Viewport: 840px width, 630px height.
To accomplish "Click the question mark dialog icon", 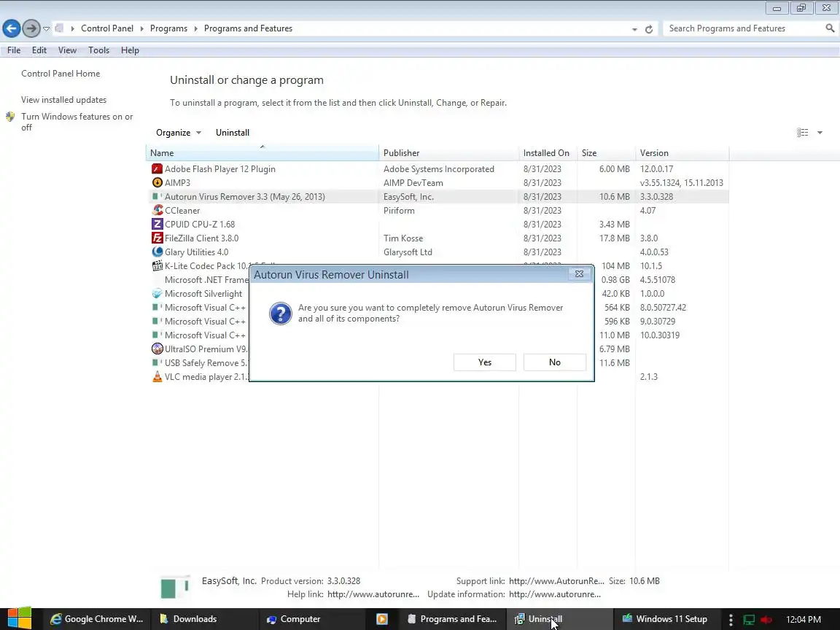I will point(280,314).
